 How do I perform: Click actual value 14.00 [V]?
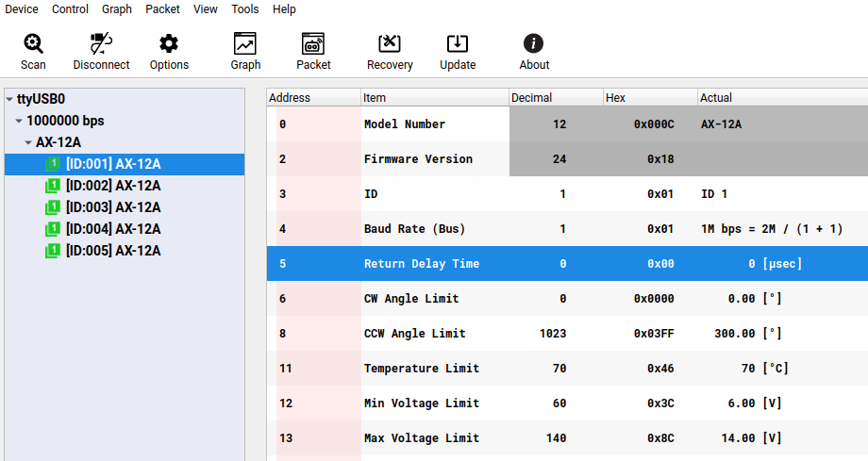(751, 437)
